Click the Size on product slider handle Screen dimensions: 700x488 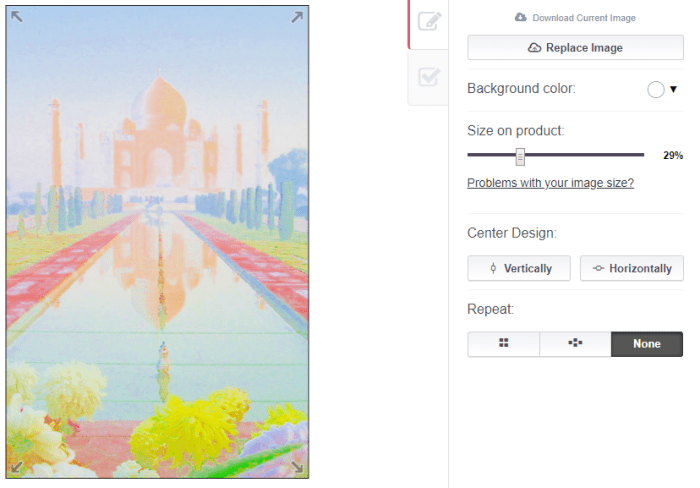click(x=520, y=156)
